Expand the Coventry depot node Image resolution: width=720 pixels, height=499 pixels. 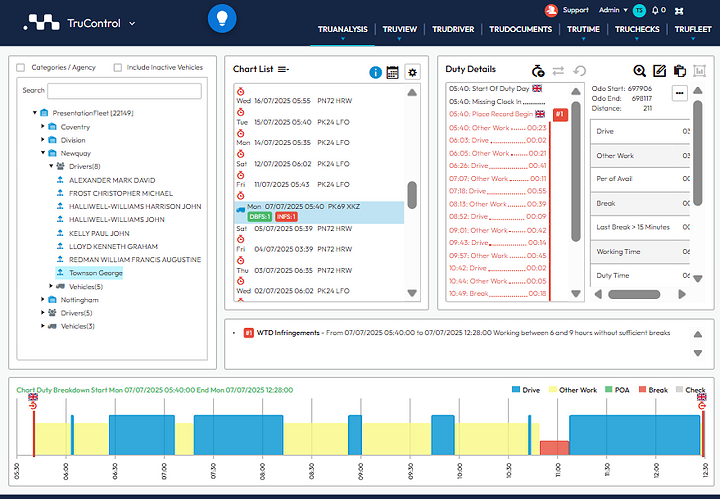coord(43,126)
